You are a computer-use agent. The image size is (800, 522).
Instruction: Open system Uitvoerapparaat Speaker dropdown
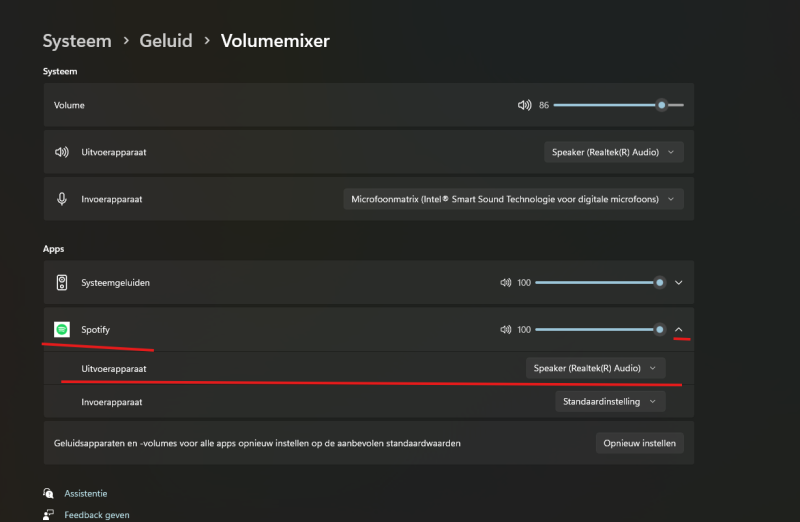point(614,152)
